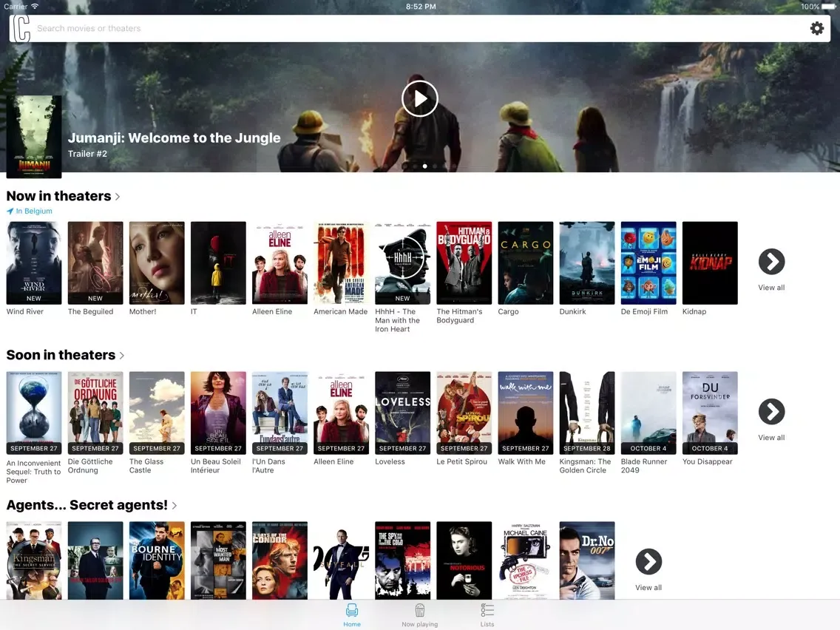View all Now in theaters movies arrow
This screenshot has height=630, width=840.
pos(771,262)
